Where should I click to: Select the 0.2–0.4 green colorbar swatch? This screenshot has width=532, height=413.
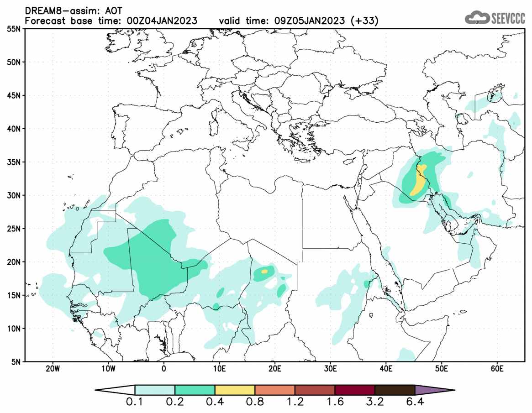coord(195,390)
